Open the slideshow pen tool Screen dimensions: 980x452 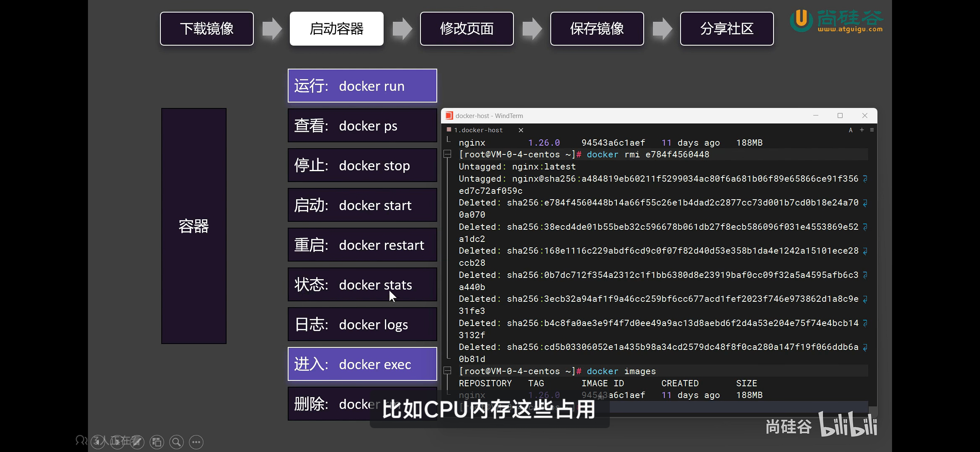(x=137, y=442)
